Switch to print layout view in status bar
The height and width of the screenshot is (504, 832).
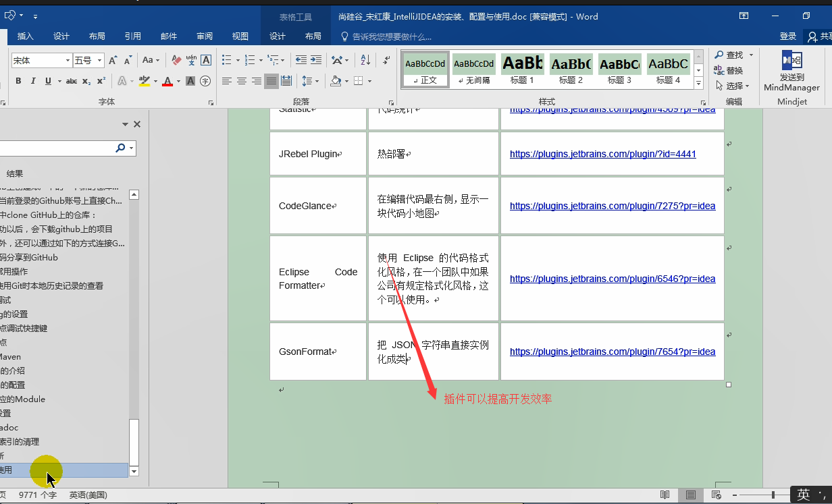690,495
